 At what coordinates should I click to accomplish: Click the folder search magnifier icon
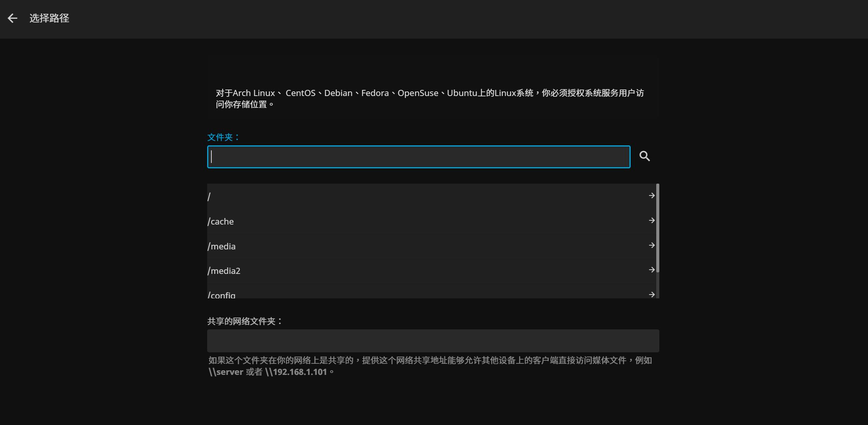coord(645,156)
